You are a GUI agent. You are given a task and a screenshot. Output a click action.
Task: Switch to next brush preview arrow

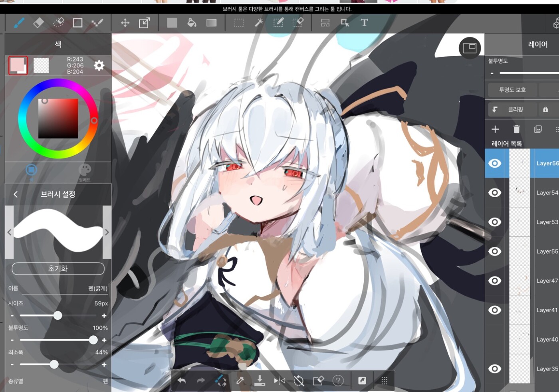click(107, 232)
